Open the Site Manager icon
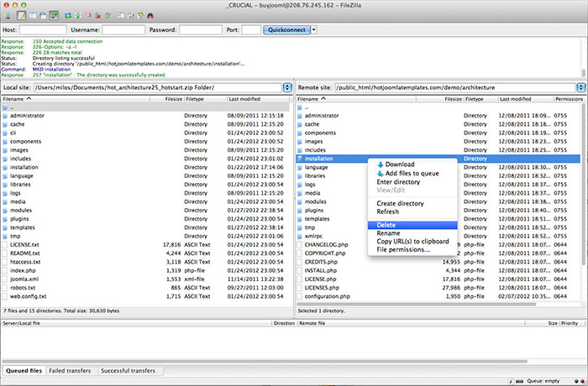The height and width of the screenshot is (386, 588). pos(7,16)
